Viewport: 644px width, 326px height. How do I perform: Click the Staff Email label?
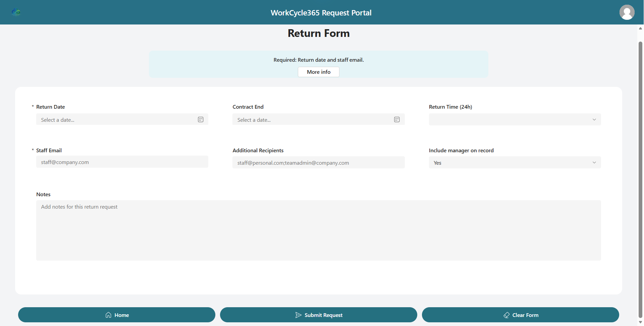pyautogui.click(x=49, y=150)
